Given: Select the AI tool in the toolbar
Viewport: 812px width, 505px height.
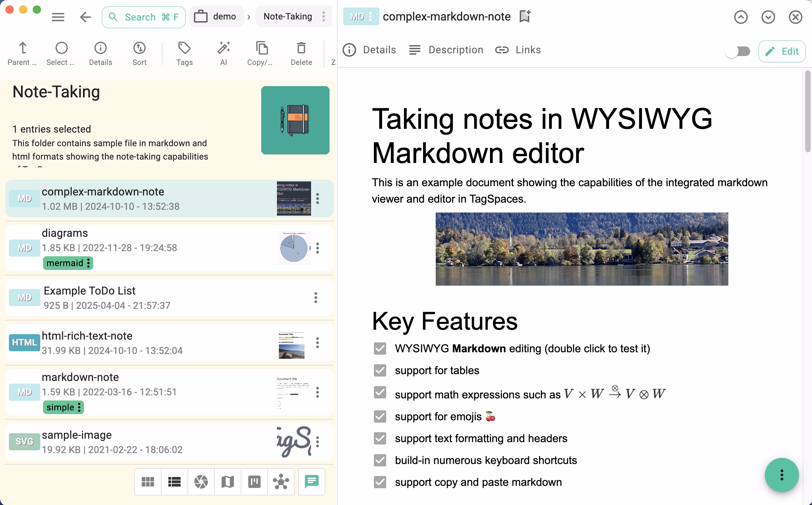Looking at the screenshot, I should [223, 53].
